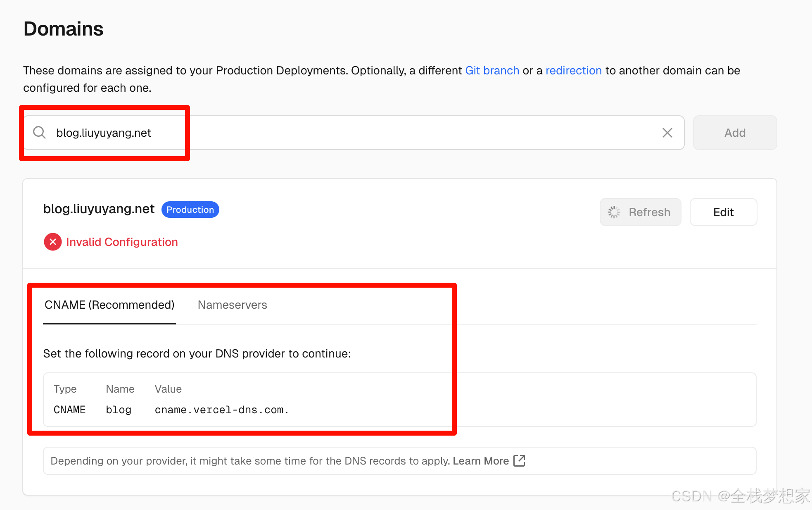Click the Invalid Configuration status text
Image resolution: width=812 pixels, height=510 pixels.
click(122, 242)
